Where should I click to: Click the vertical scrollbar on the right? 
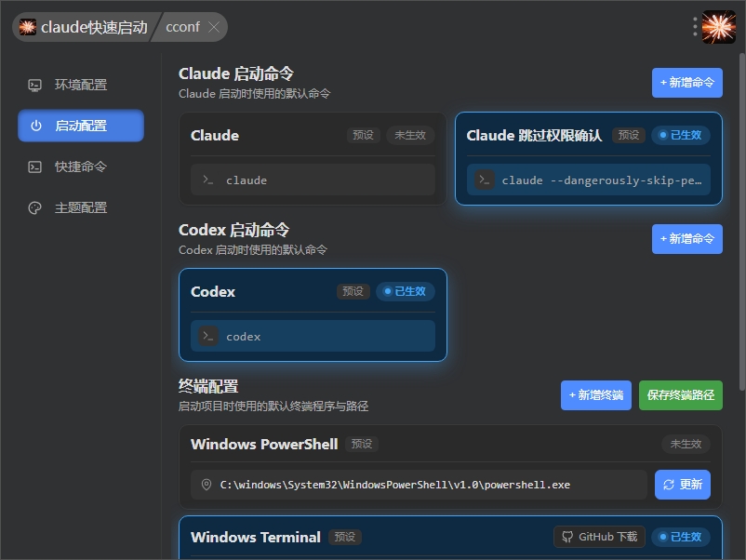tap(741, 221)
